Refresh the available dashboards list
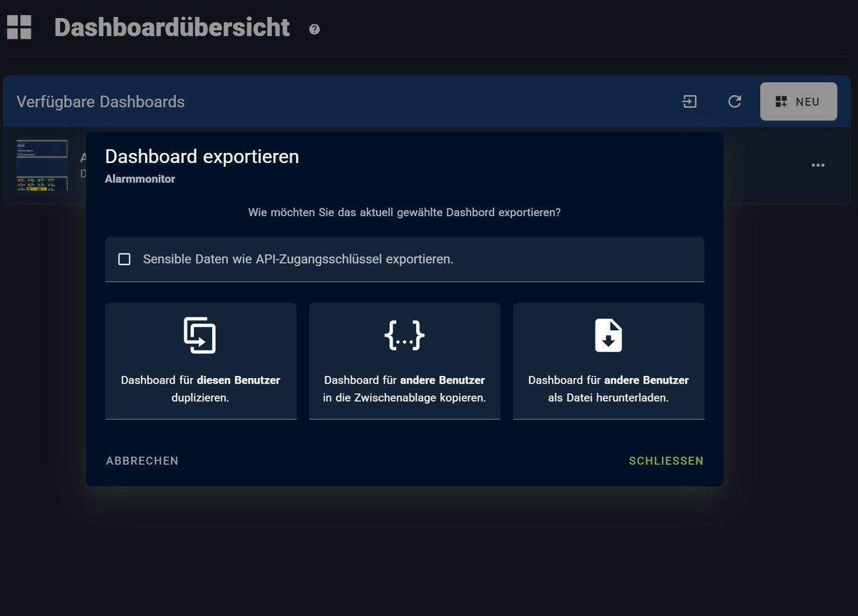 pyautogui.click(x=734, y=101)
